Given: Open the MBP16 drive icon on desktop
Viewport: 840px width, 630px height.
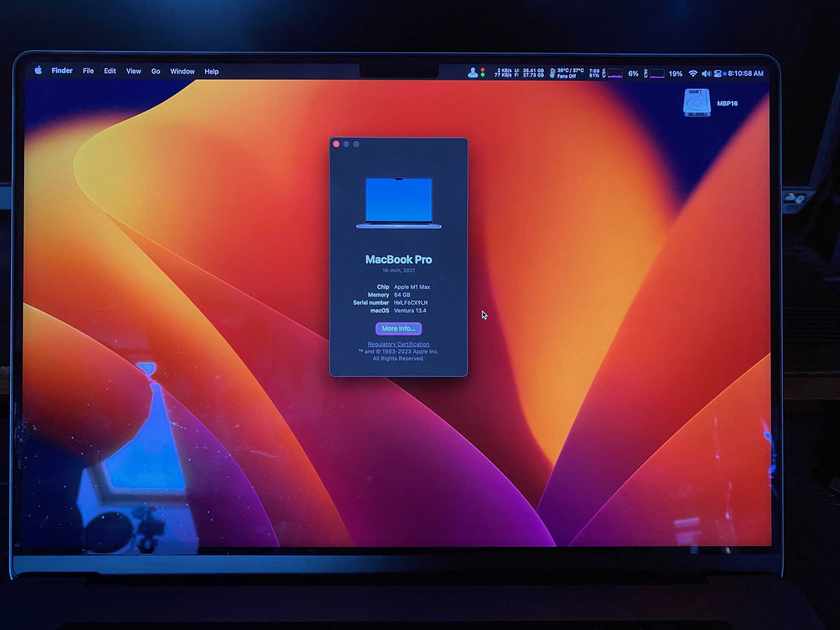Looking at the screenshot, I should point(697,102).
